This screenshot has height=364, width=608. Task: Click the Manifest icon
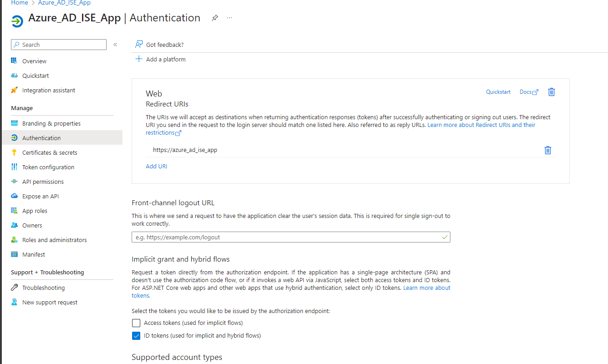pos(14,254)
